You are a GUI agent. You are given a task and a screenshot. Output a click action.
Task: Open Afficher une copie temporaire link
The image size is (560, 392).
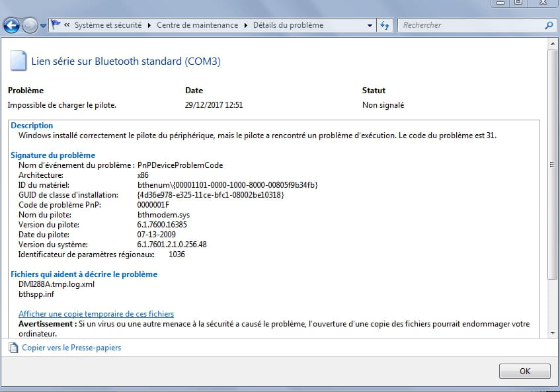click(x=96, y=314)
